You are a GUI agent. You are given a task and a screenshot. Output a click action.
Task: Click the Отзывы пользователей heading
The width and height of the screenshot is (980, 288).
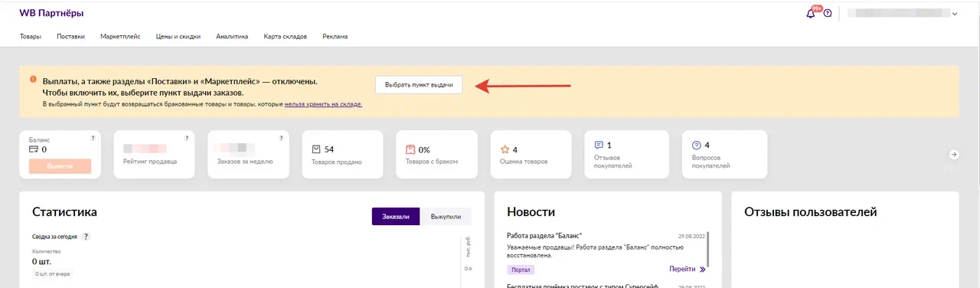(810, 212)
